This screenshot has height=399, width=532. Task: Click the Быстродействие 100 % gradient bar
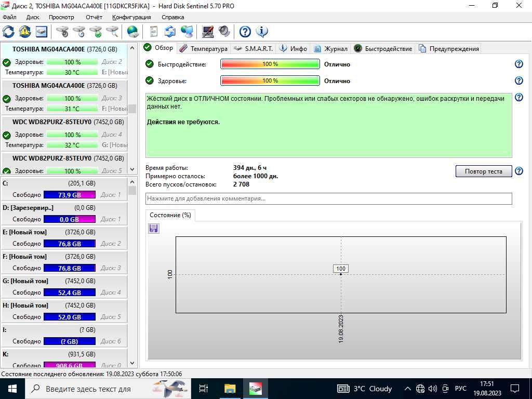[x=270, y=64]
